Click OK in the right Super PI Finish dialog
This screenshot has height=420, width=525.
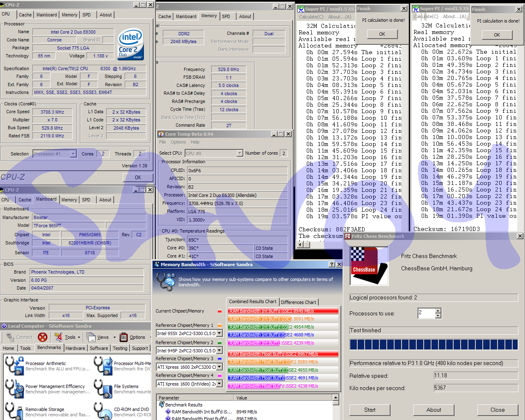[x=497, y=35]
